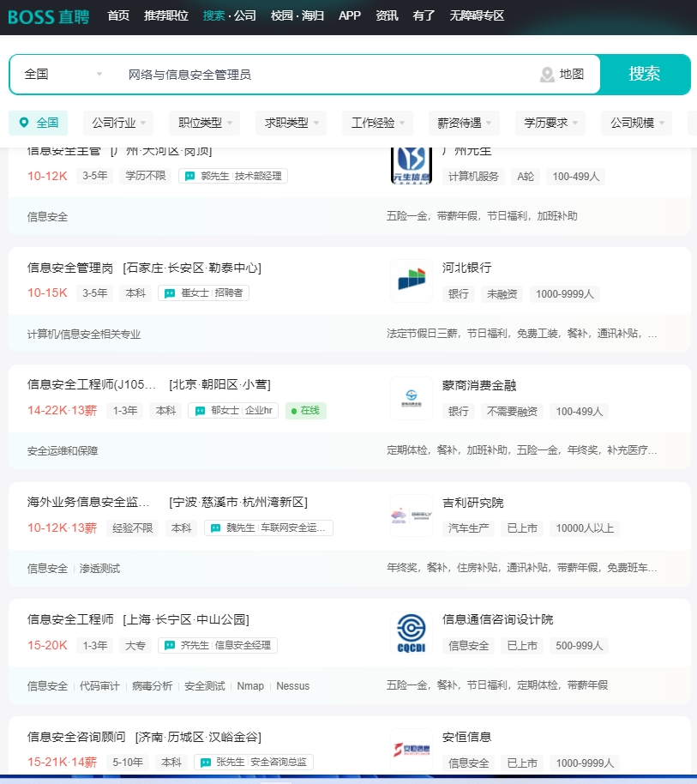
Task: Open 公司 in the top navigation
Action: tap(245, 16)
